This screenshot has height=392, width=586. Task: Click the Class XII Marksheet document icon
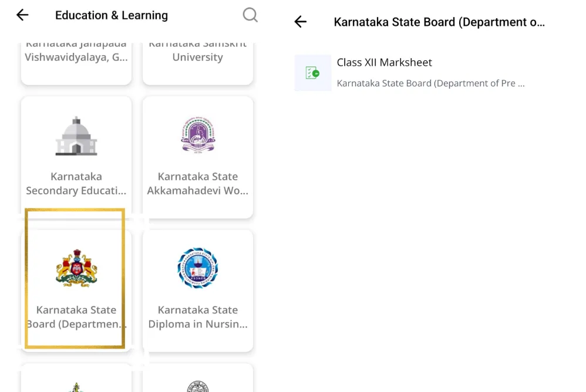tap(312, 73)
